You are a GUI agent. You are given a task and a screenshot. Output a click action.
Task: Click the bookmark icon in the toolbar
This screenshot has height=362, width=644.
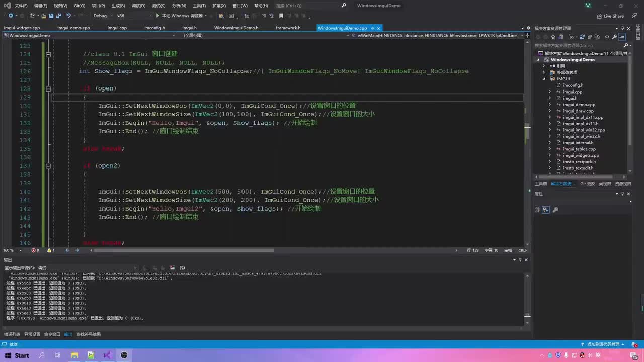coord(281,16)
